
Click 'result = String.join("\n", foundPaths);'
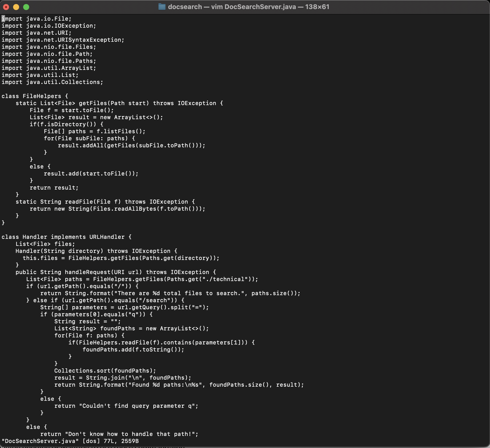123,378
